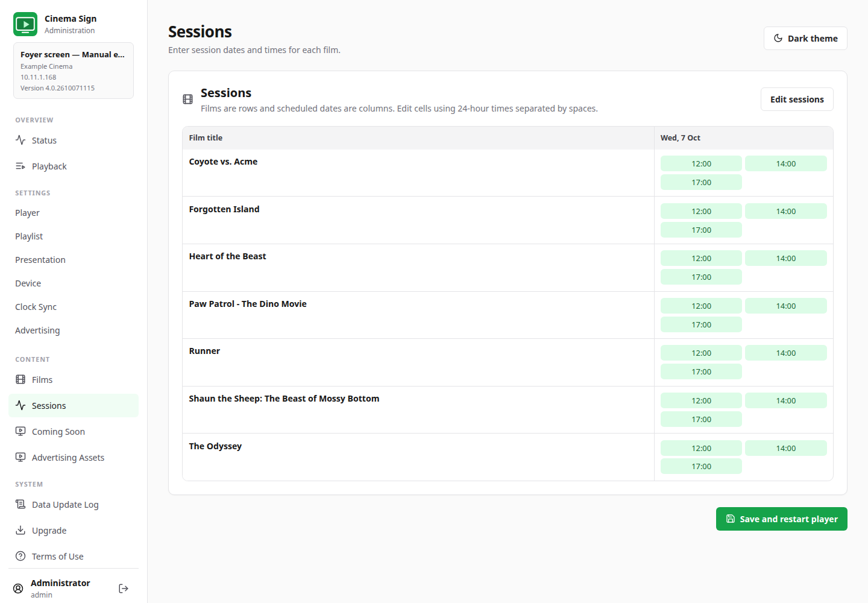Image resolution: width=868 pixels, height=603 pixels.
Task: Click the Shaun the Sheep film title
Action: (x=284, y=399)
